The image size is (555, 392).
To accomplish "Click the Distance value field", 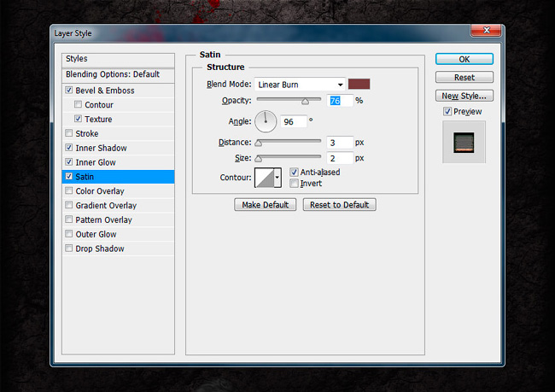I will click(340, 143).
